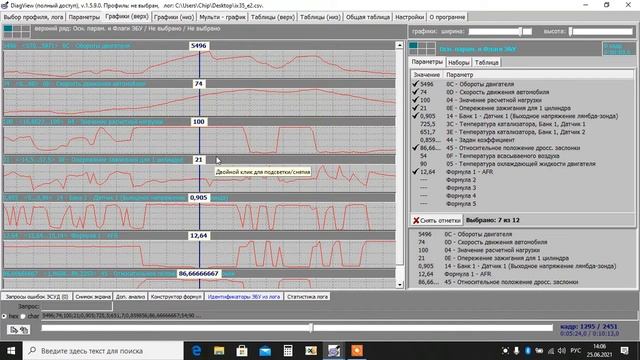The width and height of the screenshot is (640, 360).
Task: Switch to top-level Параметры tab
Action: [x=84, y=17]
